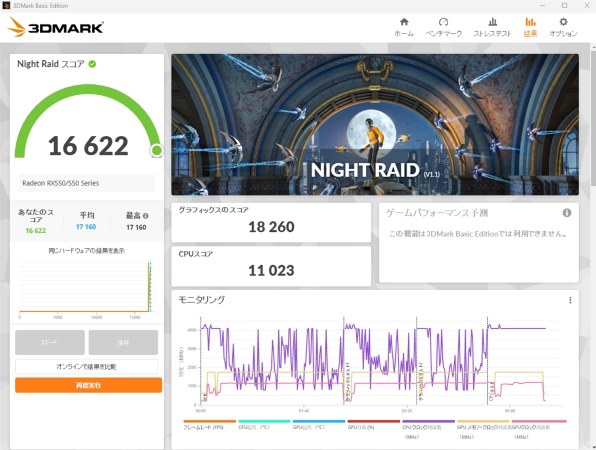Click the モニタリング panel heading

[202, 300]
